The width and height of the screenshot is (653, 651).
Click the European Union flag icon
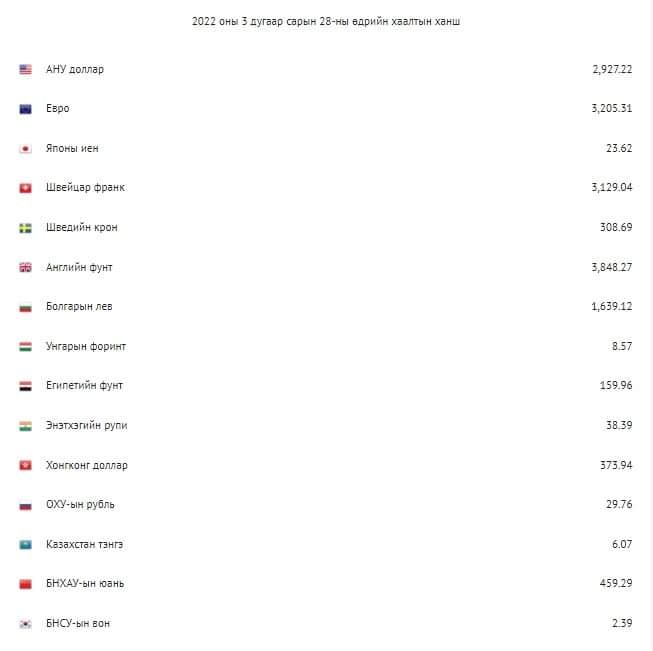click(26, 109)
